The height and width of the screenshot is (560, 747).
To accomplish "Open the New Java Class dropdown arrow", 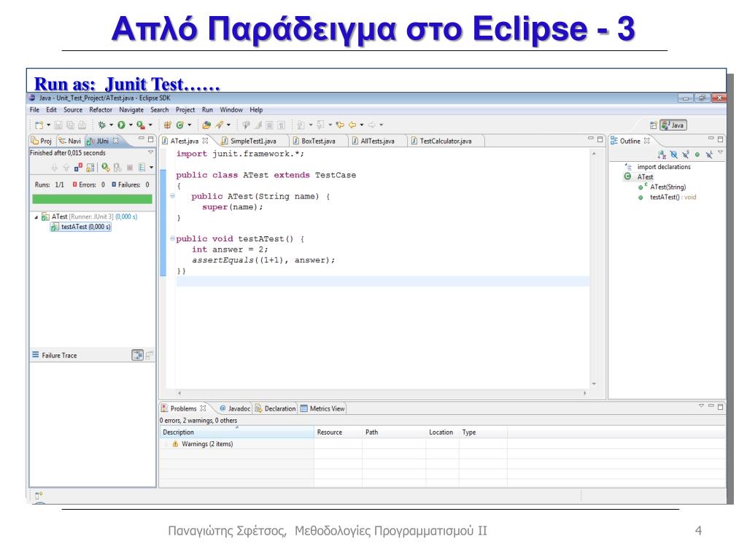I will click(189, 125).
